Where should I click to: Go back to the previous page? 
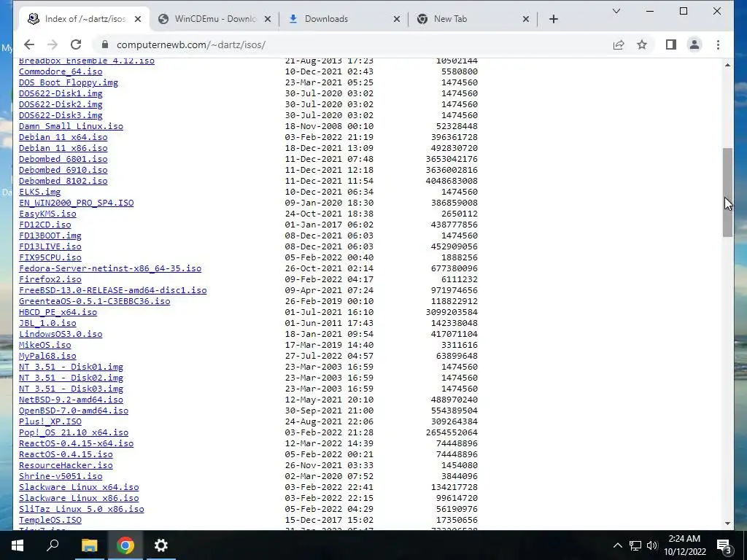pos(29,44)
